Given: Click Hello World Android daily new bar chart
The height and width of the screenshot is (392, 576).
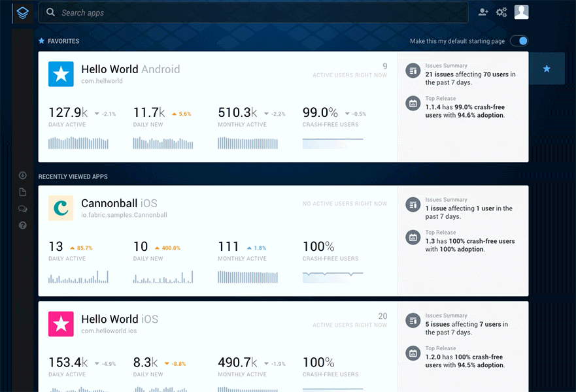Looking at the screenshot, I should pos(163,143).
